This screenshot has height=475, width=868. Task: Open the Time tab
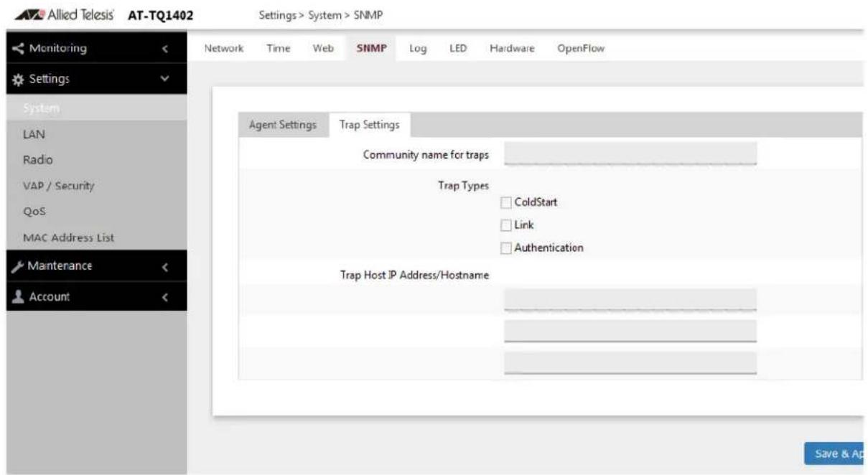[x=278, y=49]
